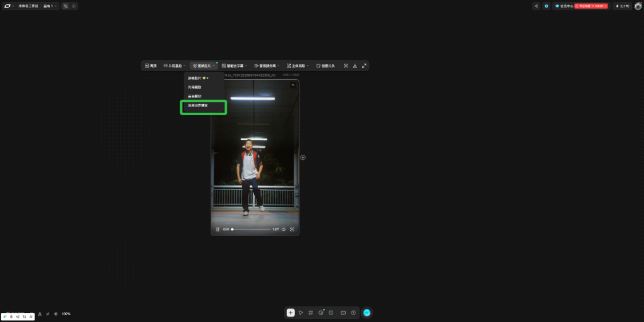
Task: Click the swap arrows icon in bottom left
Action: point(48,314)
